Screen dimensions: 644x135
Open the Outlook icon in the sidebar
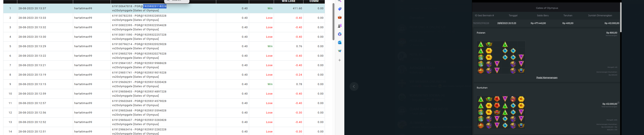(339, 43)
